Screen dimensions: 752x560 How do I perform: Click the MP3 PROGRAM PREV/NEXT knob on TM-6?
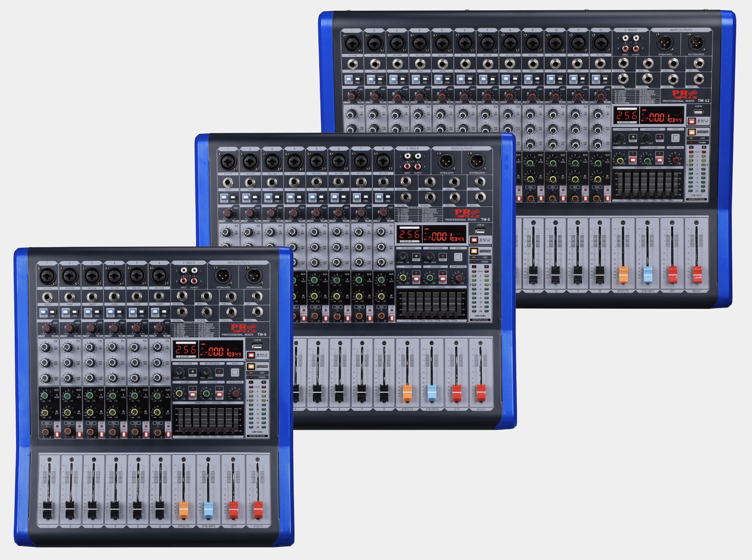coord(206,372)
